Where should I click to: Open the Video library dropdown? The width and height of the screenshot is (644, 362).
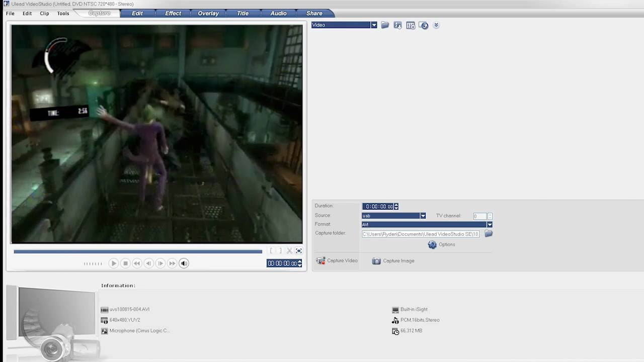344,25
